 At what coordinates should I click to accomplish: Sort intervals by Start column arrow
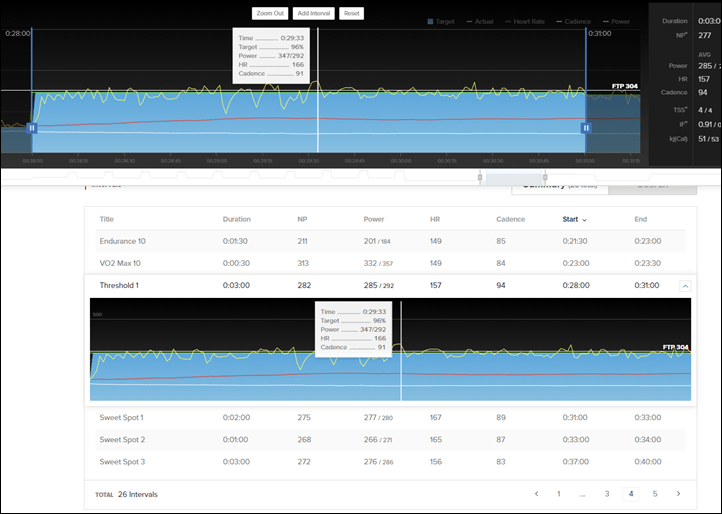(x=584, y=220)
